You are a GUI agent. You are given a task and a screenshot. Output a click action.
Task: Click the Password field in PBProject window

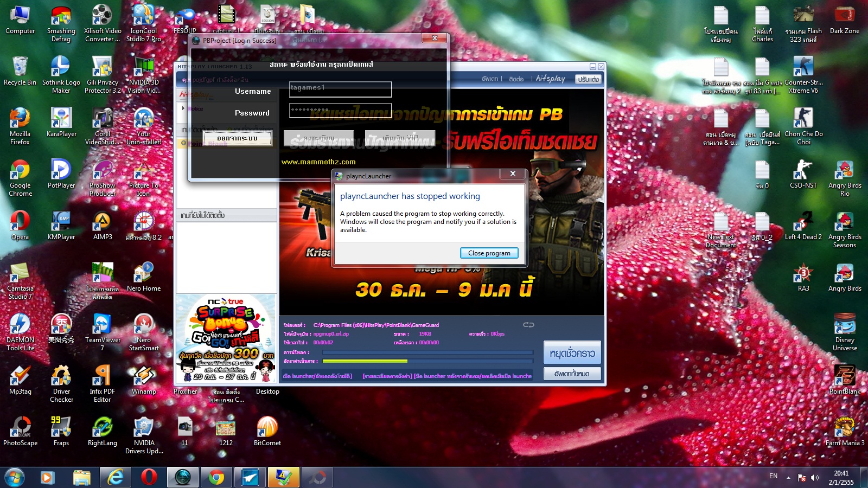click(340, 111)
